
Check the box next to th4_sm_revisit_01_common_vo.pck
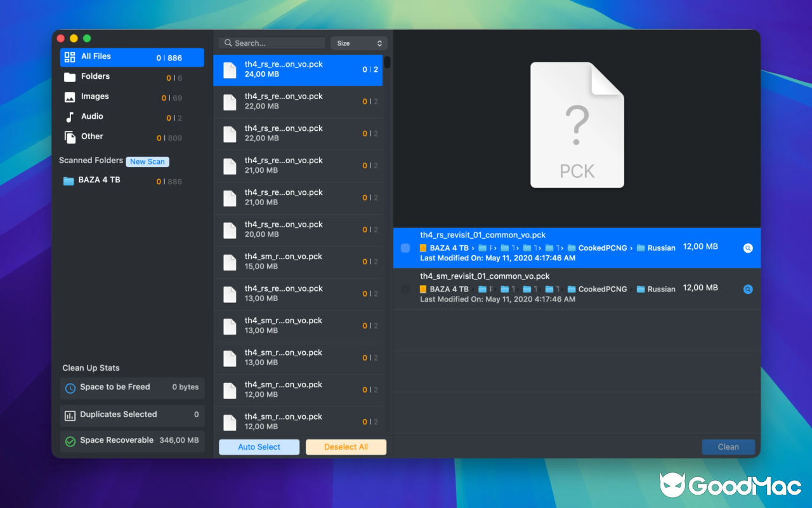pos(405,289)
